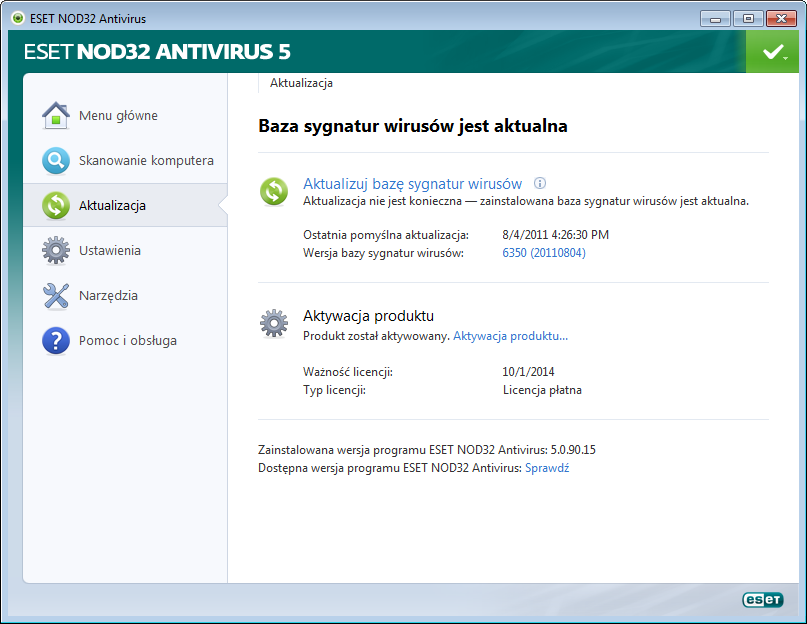
Task: Click the ESET NOD32 ANTIVIRUS 5 banner title
Action: pos(157,51)
